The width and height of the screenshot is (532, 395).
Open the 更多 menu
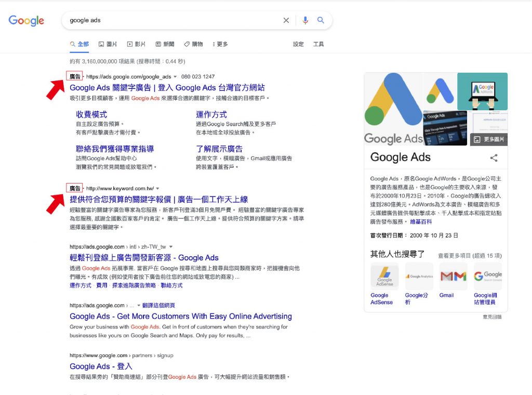coord(220,44)
